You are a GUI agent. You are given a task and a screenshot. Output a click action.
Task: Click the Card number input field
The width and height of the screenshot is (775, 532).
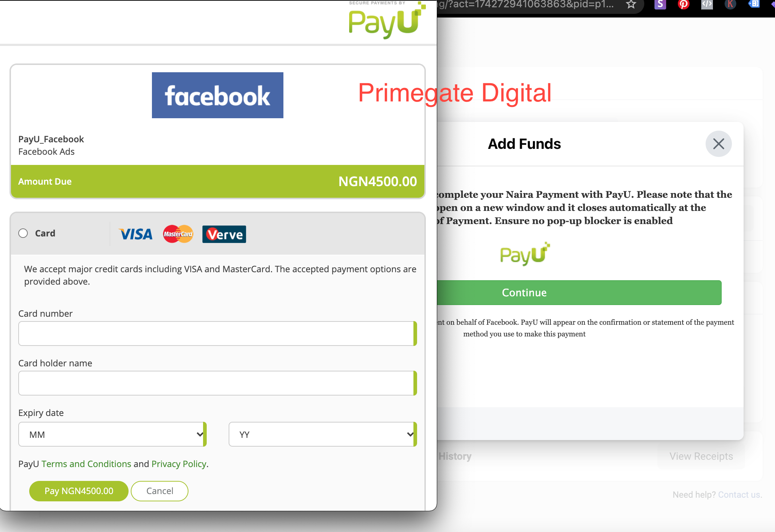(x=217, y=333)
